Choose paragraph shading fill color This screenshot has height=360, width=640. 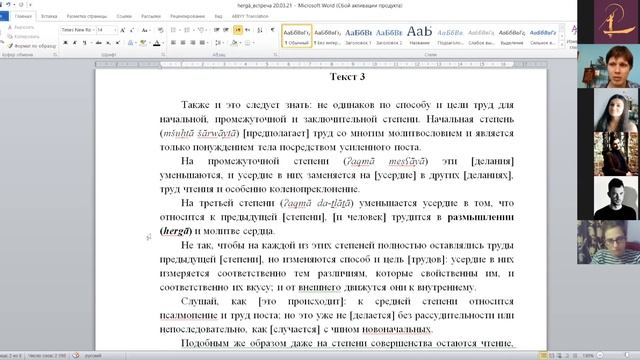[234, 42]
